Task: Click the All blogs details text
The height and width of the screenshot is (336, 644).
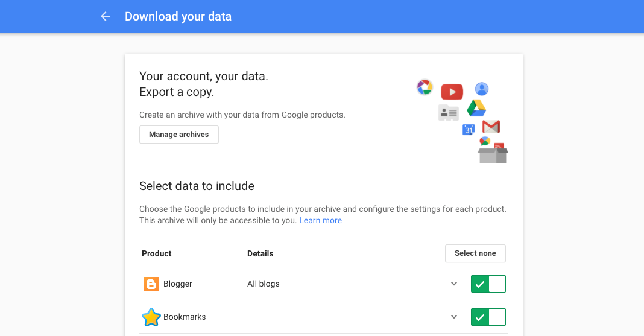Action: point(264,284)
